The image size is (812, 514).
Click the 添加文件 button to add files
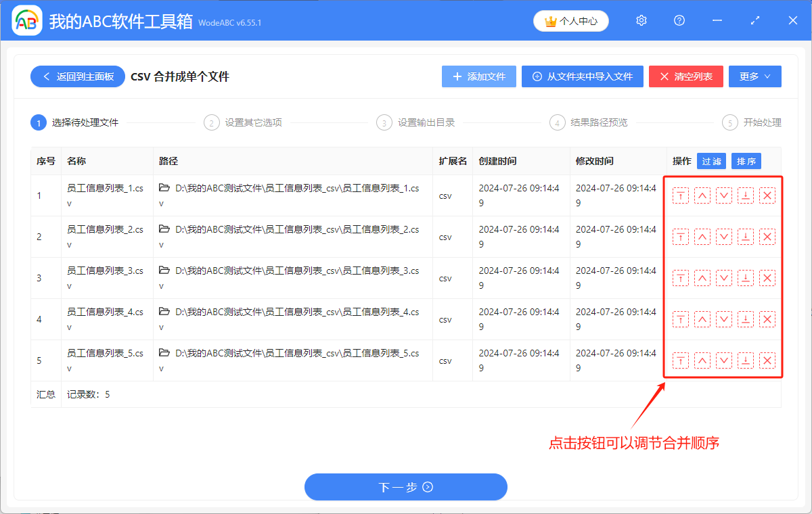478,76
